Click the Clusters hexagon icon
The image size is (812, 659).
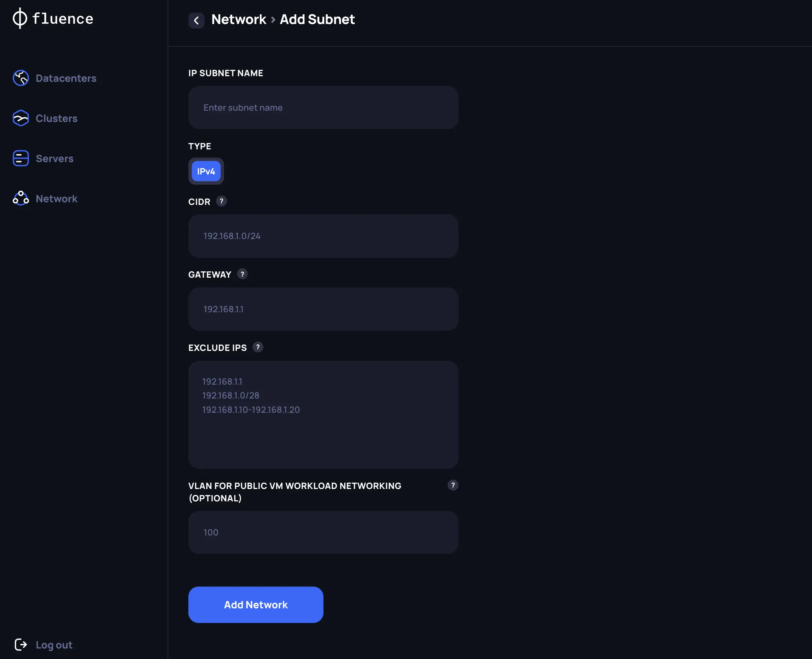coord(21,119)
